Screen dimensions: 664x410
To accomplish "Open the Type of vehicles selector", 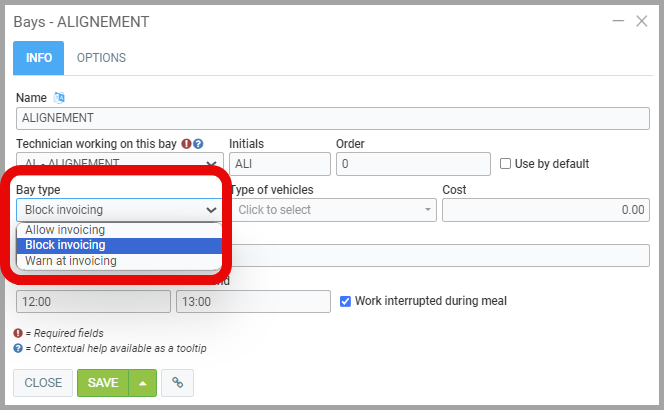I will tap(333, 210).
